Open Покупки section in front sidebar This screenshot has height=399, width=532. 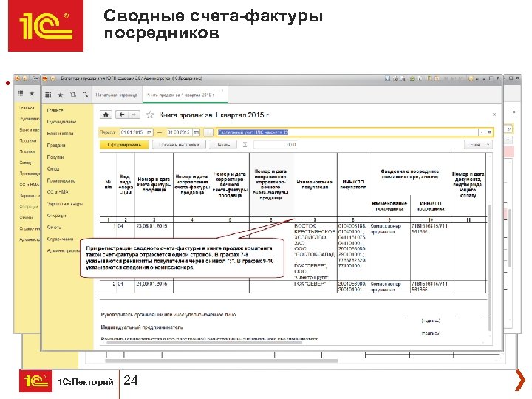[55, 157]
